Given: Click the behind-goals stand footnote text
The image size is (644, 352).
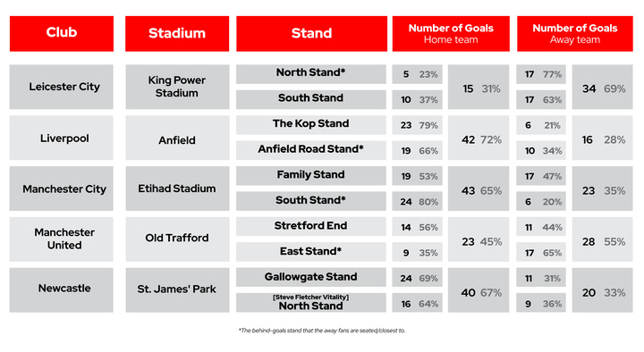Looking at the screenshot, I should pyautogui.click(x=322, y=331).
